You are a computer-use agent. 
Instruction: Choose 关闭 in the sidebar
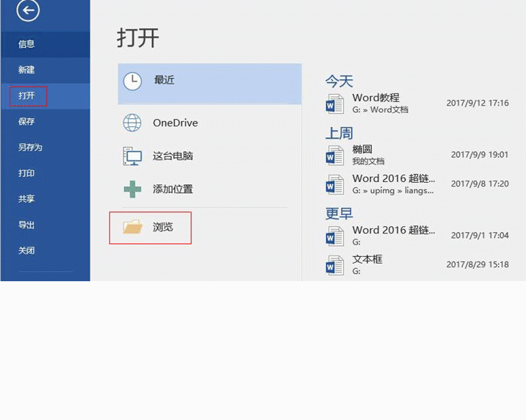(46, 250)
